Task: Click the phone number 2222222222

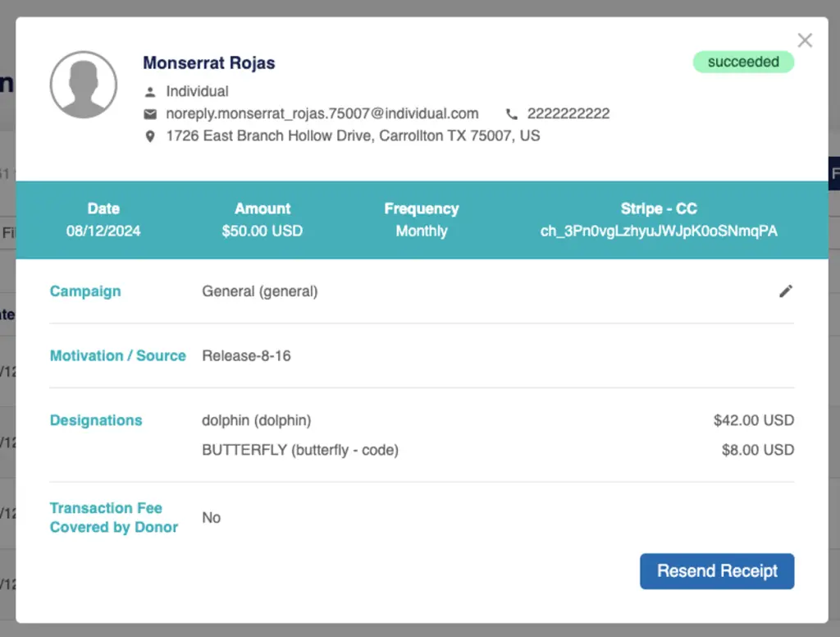Action: coord(568,114)
